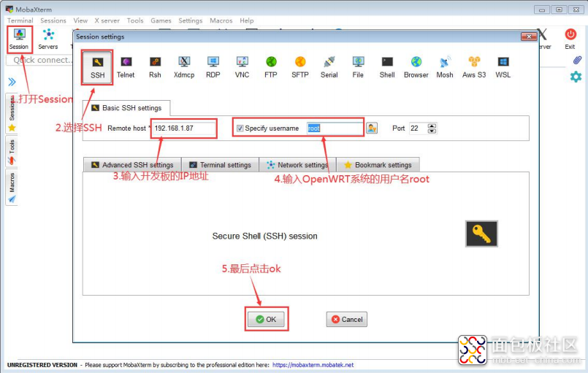Screen dimensions: 588x373
Task: Select FTP session type
Action: (x=271, y=67)
